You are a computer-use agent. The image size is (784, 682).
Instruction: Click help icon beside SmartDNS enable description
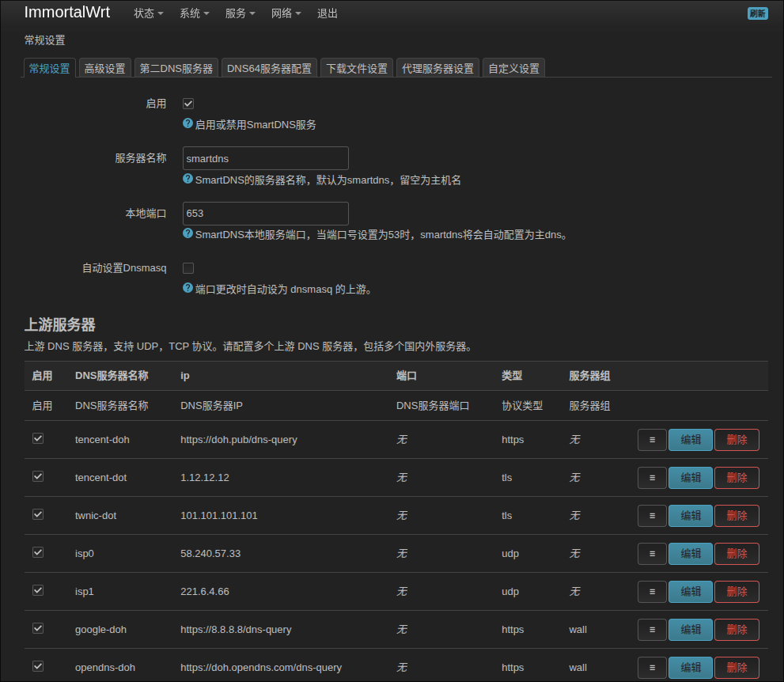click(x=187, y=124)
